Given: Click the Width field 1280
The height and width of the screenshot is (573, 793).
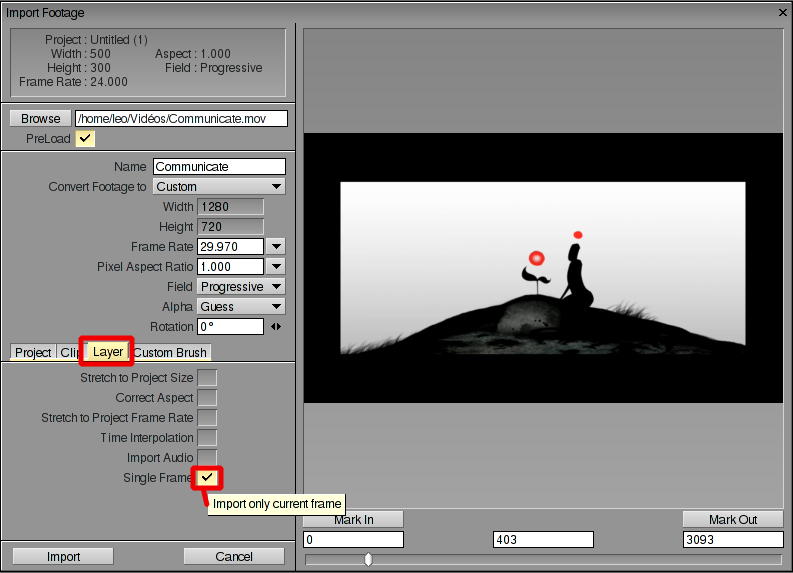Looking at the screenshot, I should pos(231,206).
